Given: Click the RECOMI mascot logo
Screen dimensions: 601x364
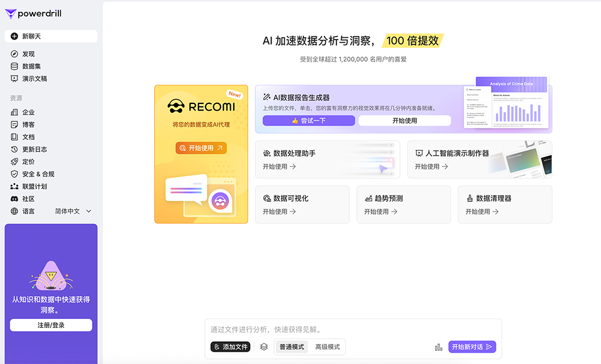Looking at the screenshot, I should (x=176, y=106).
